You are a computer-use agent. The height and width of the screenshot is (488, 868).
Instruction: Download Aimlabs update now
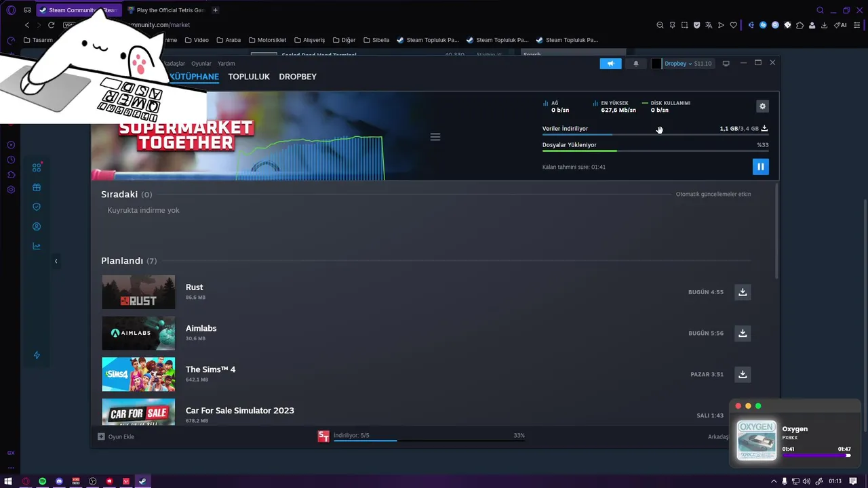tap(743, 333)
